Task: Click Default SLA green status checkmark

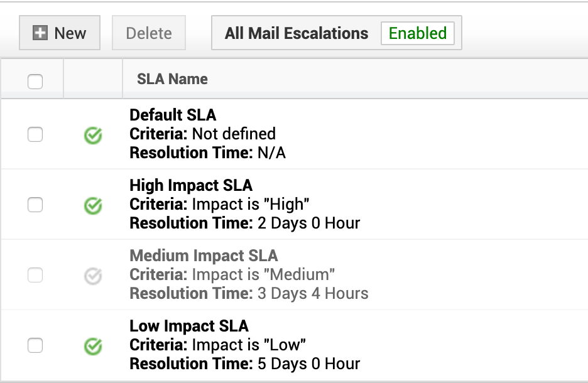Action: pyautogui.click(x=93, y=135)
